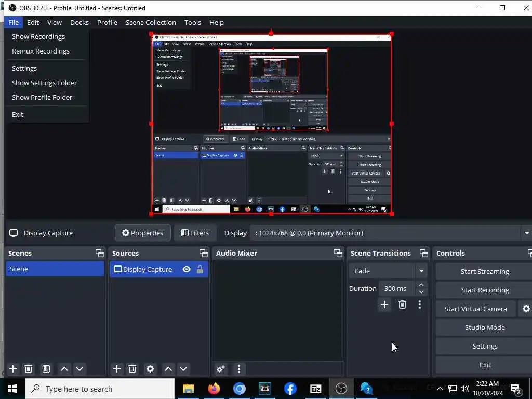Open the Fade transition dropdown
The height and width of the screenshot is (399, 532).
coord(388,271)
